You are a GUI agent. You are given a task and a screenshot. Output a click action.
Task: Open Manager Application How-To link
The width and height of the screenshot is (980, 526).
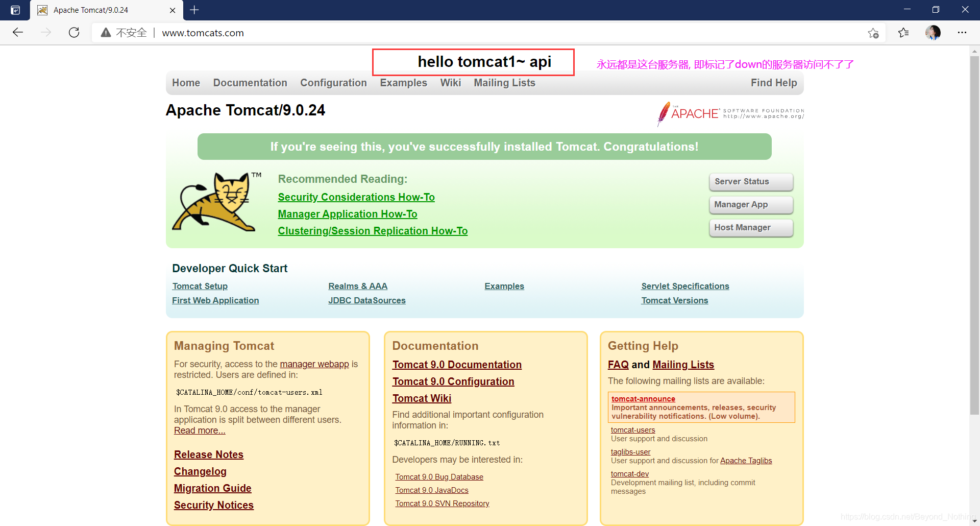pyautogui.click(x=348, y=214)
